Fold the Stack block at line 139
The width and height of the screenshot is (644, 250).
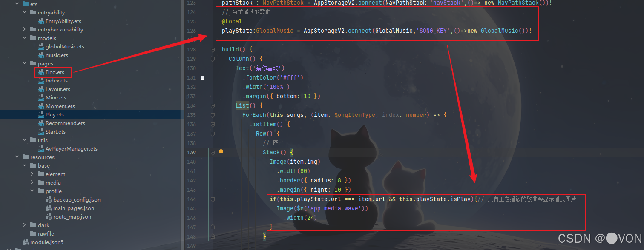[213, 152]
